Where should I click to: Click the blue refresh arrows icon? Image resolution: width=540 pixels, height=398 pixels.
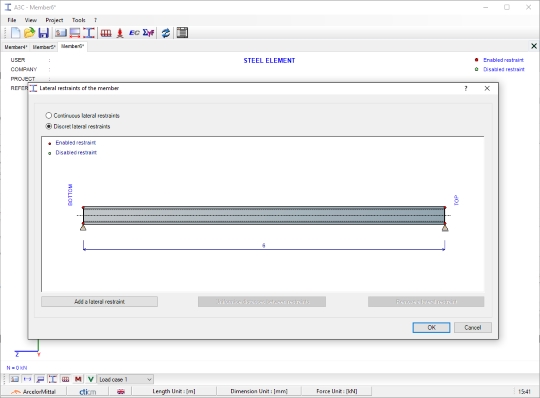coord(166,33)
